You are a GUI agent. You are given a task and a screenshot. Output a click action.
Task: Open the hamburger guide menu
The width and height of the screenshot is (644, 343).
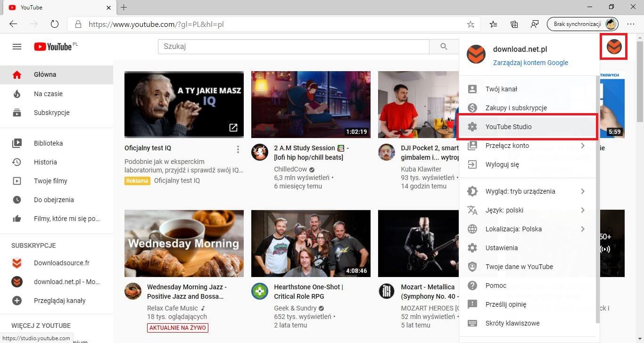point(17,47)
